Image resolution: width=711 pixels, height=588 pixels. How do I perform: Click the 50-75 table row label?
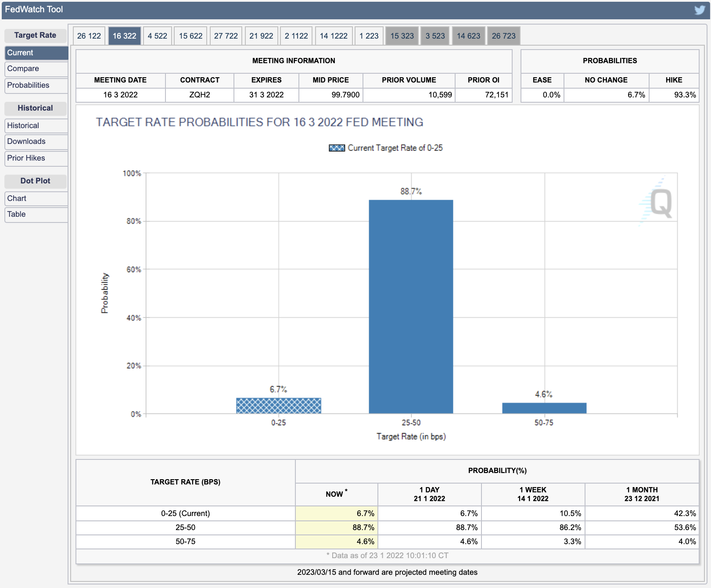[x=186, y=541]
